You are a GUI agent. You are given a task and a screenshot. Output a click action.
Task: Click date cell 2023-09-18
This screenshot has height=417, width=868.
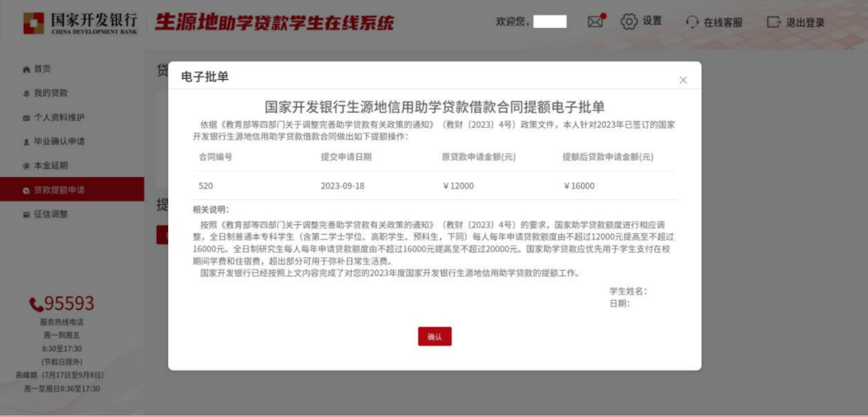coord(343,186)
